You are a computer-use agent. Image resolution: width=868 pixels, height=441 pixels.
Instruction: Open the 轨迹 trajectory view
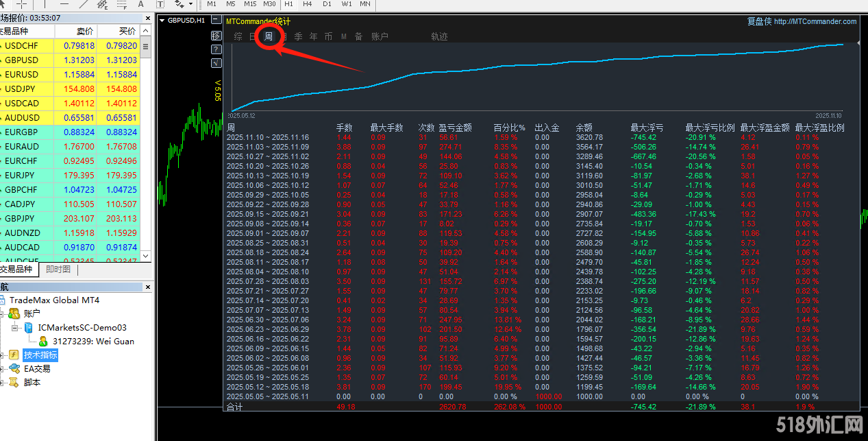(x=439, y=36)
